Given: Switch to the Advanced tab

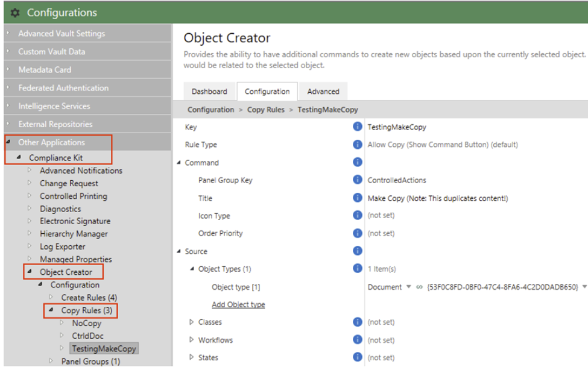Looking at the screenshot, I should (323, 92).
